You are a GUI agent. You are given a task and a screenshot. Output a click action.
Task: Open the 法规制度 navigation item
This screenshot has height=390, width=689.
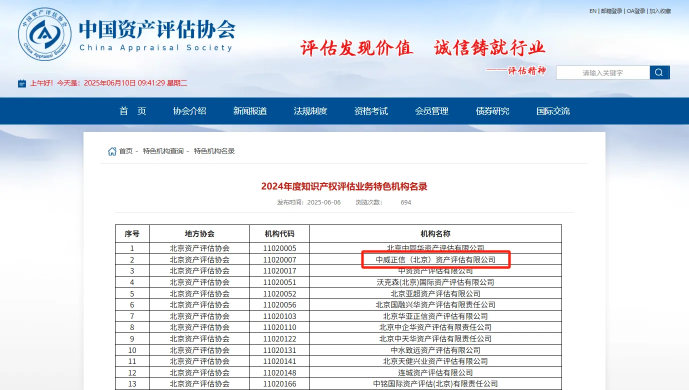[x=311, y=111]
